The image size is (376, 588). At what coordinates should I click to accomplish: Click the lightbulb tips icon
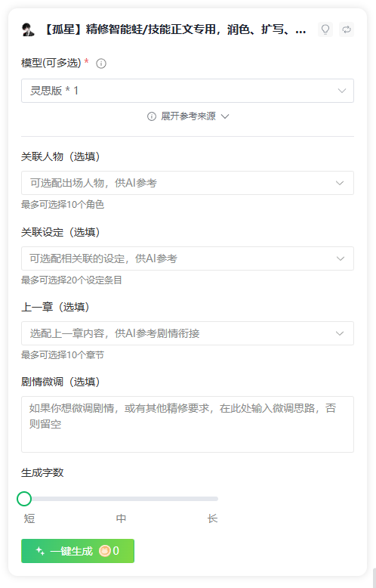(325, 29)
